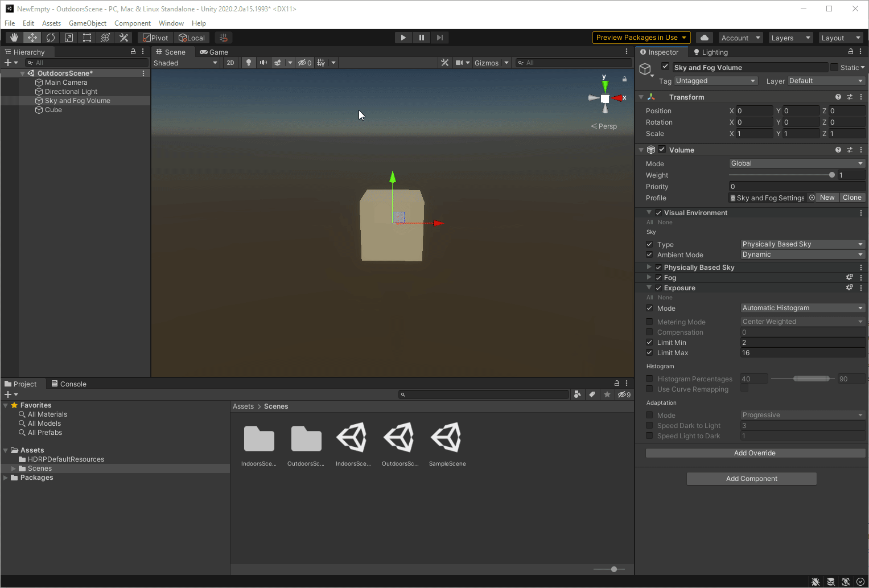
Task: Enable Metering Mode override checkbox
Action: point(649,322)
